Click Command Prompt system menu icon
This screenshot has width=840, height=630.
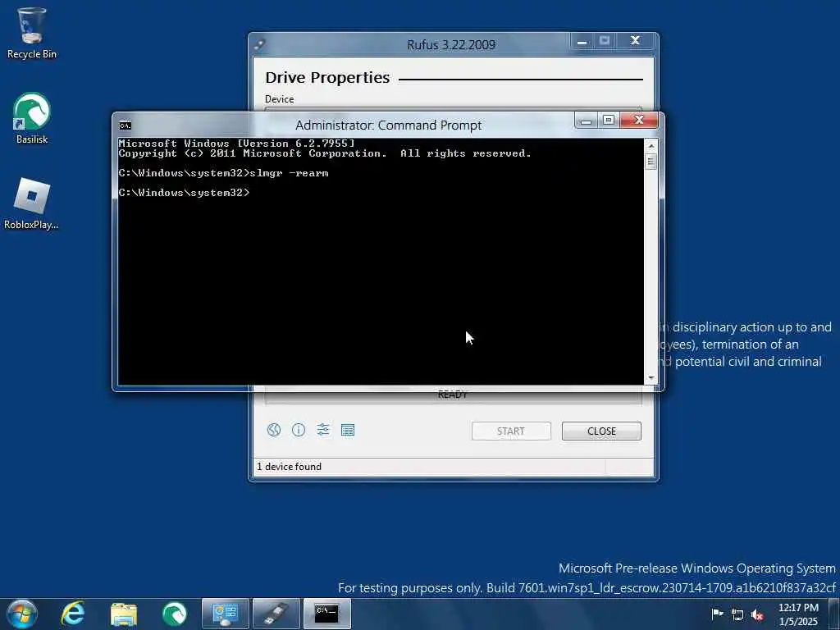tap(125, 126)
